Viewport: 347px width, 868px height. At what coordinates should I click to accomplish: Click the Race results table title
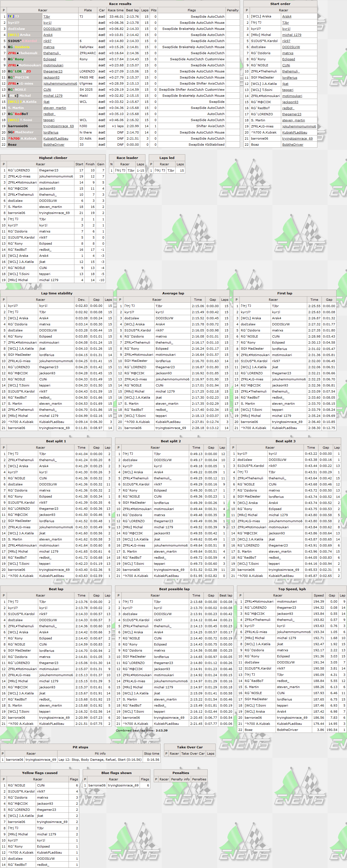click(x=120, y=4)
